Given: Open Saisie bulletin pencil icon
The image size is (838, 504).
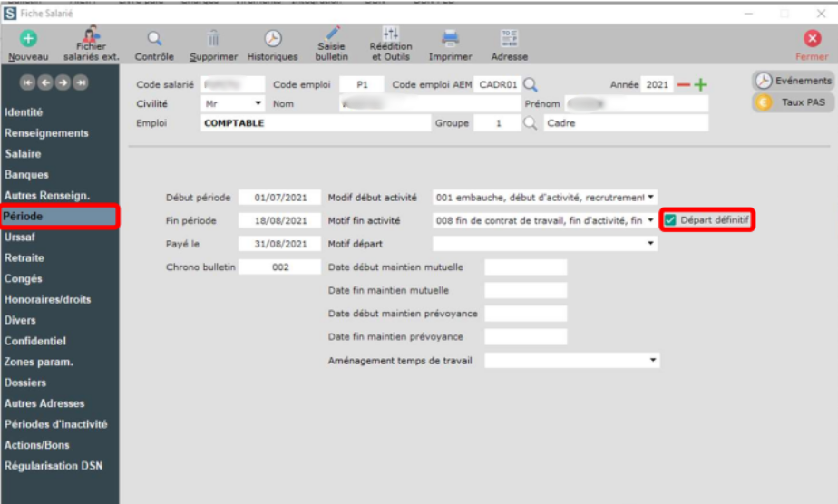Looking at the screenshot, I should click(x=332, y=34).
